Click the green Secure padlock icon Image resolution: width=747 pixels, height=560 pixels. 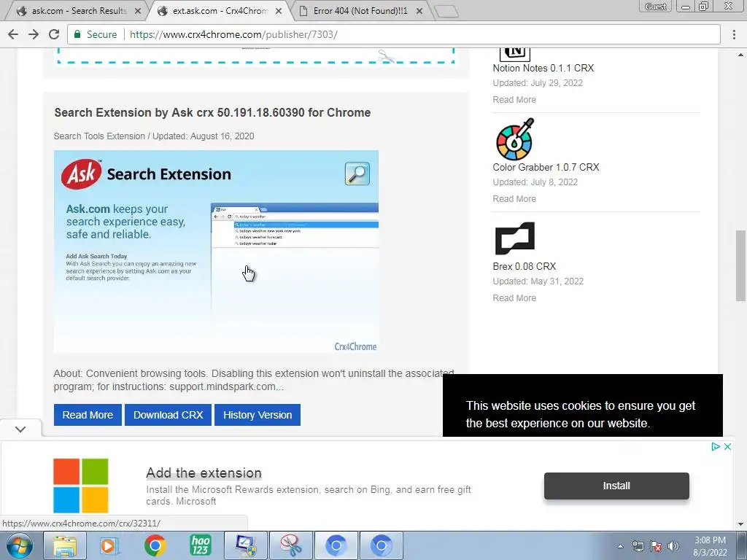[x=77, y=34]
